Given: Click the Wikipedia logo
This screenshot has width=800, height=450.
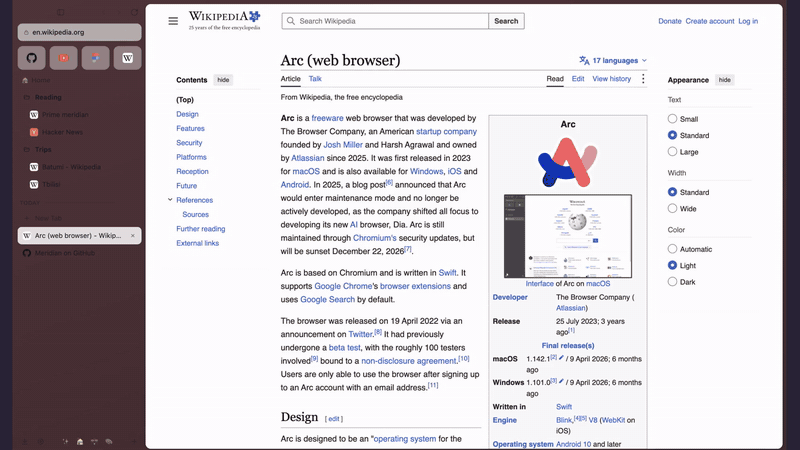Looking at the screenshot, I should pyautogui.click(x=224, y=20).
